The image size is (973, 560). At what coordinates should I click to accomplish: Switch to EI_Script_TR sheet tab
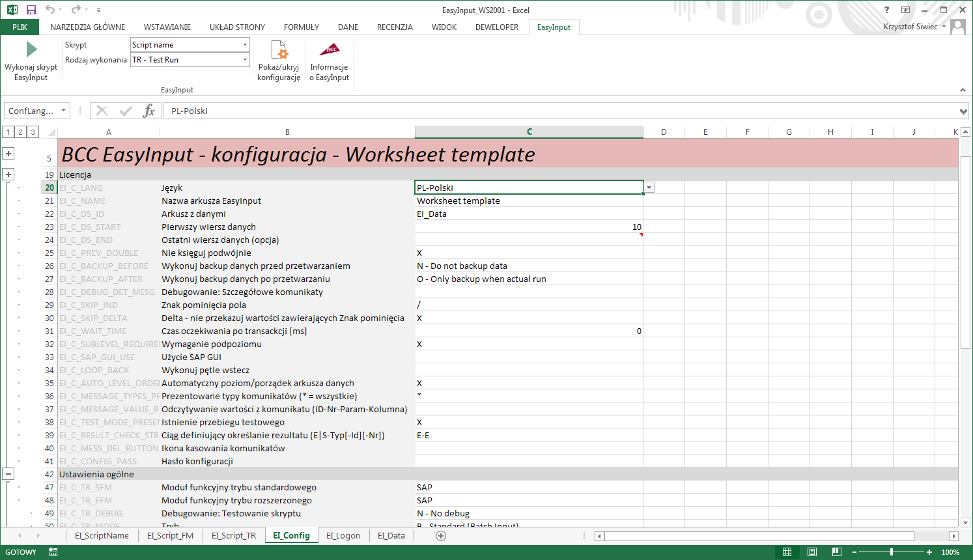tap(234, 536)
